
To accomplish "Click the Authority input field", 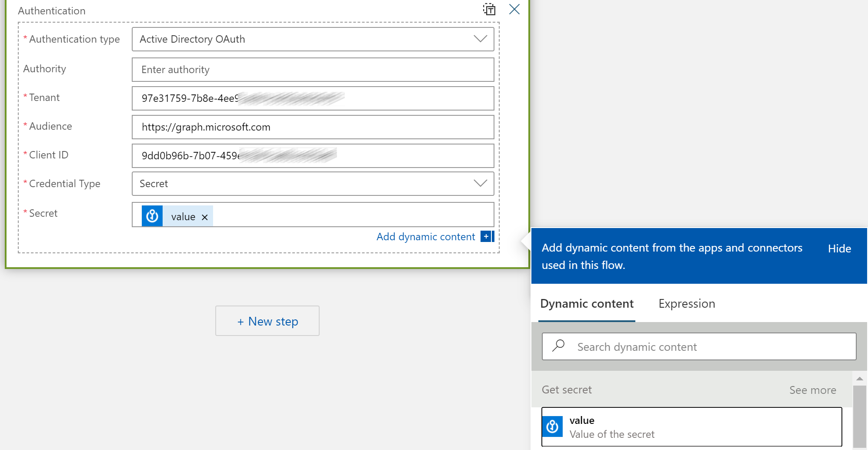I will pos(312,69).
